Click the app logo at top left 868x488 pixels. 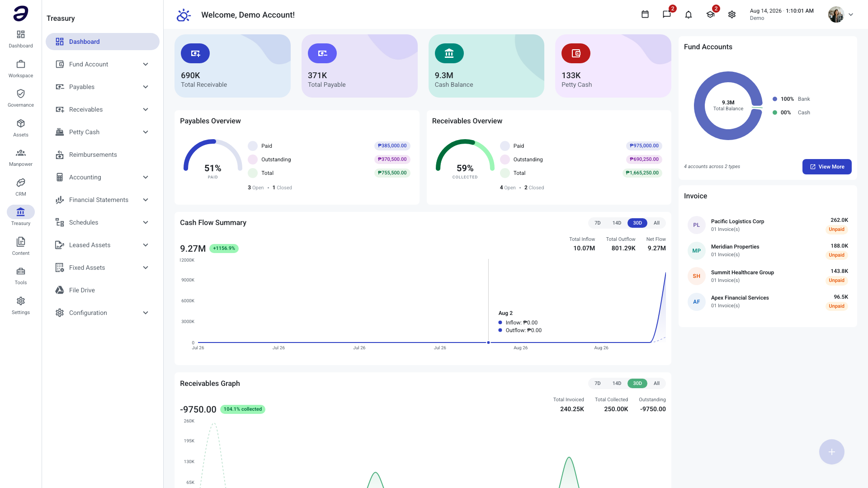click(21, 14)
